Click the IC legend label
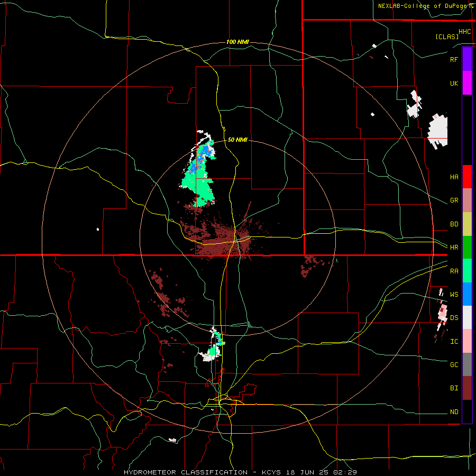Viewport: 476px width, 476px height. coord(454,342)
